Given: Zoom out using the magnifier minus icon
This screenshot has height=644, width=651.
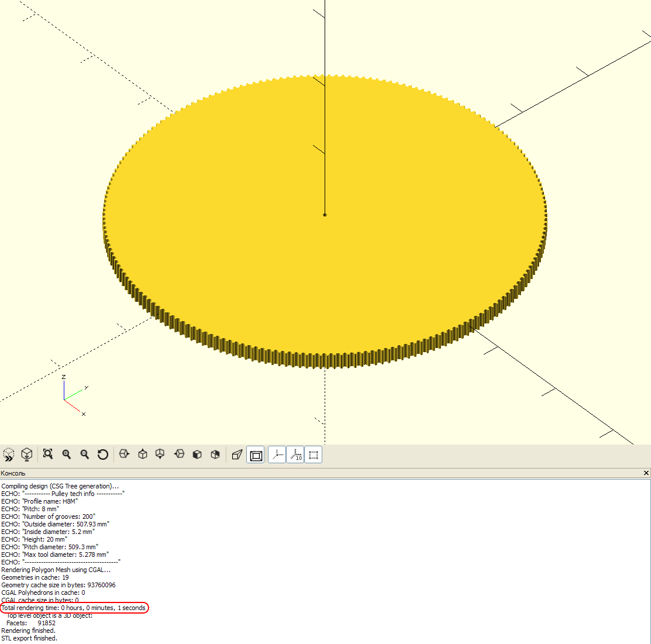Looking at the screenshot, I should coord(85,454).
